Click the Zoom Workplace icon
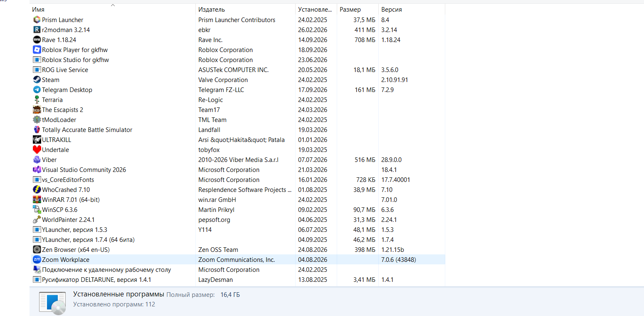 (37, 259)
